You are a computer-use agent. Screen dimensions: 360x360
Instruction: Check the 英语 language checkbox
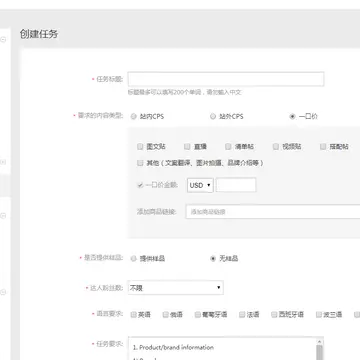point(134,314)
